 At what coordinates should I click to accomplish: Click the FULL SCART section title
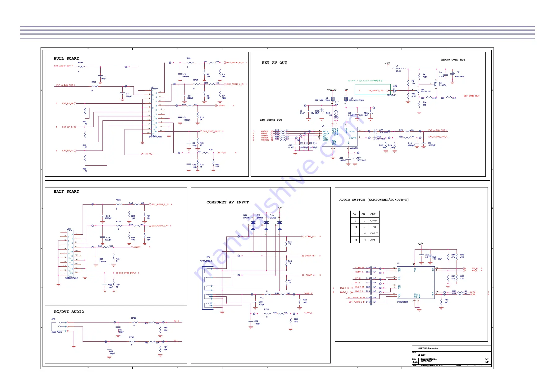coord(66,58)
